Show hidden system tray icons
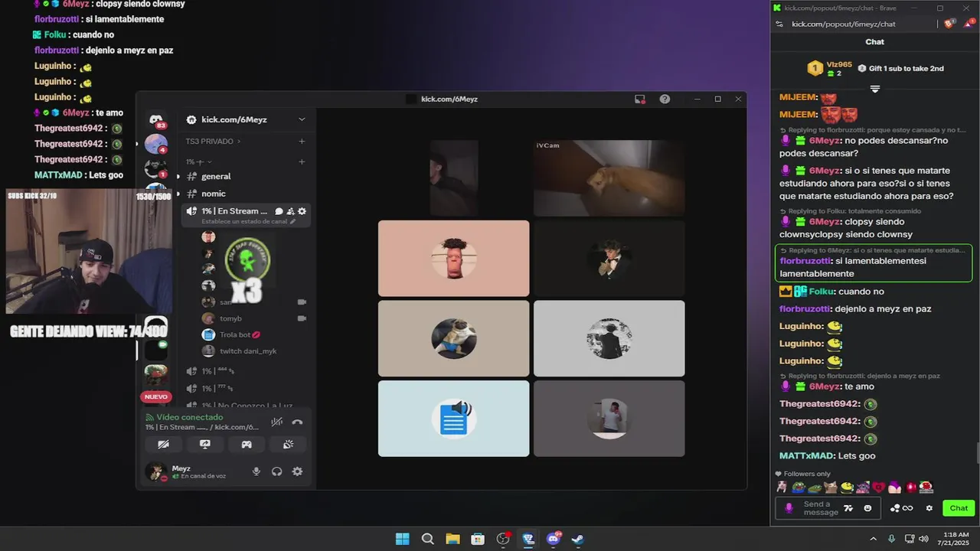Image resolution: width=980 pixels, height=551 pixels. (873, 539)
